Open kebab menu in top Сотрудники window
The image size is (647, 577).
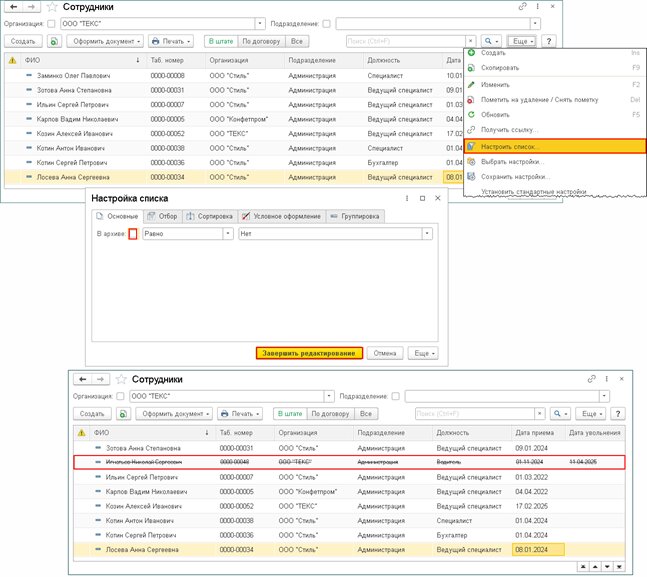tap(537, 7)
